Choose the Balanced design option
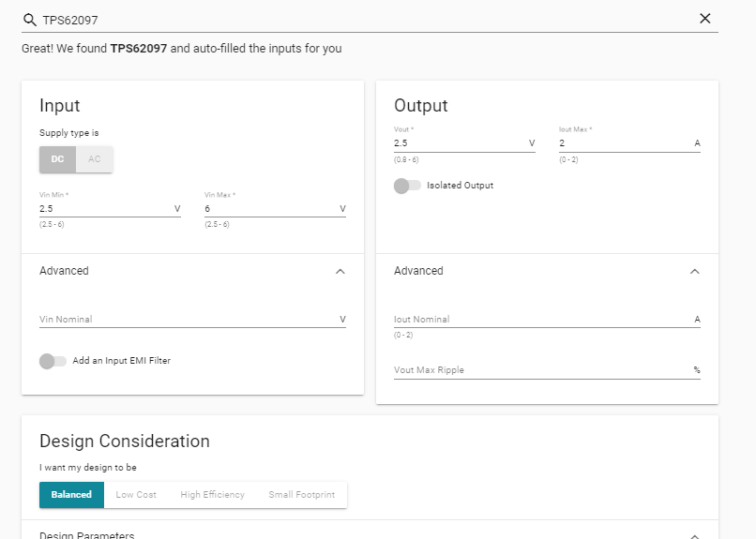Image resolution: width=756 pixels, height=539 pixels. click(x=71, y=495)
